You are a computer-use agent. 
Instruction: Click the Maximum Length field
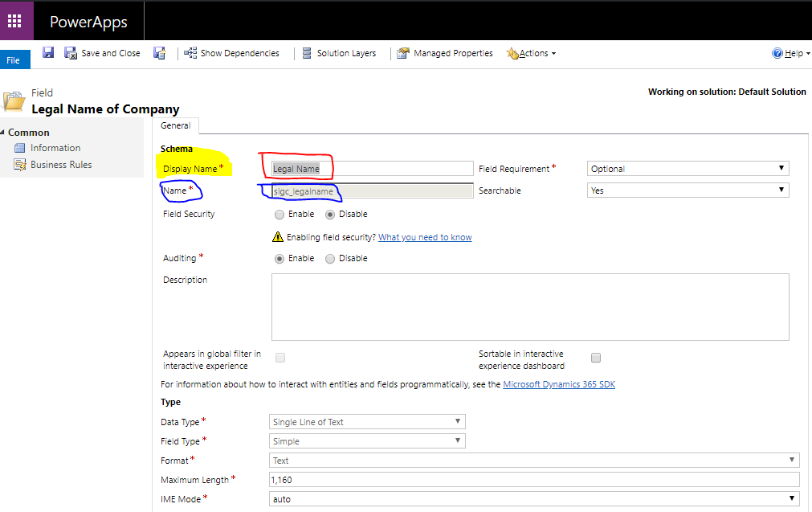[x=534, y=479]
